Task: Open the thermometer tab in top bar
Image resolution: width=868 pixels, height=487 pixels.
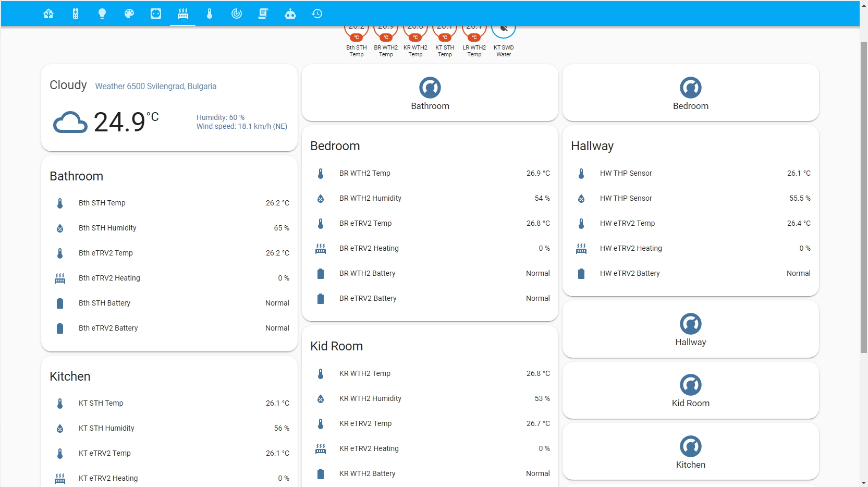Action: [210, 14]
